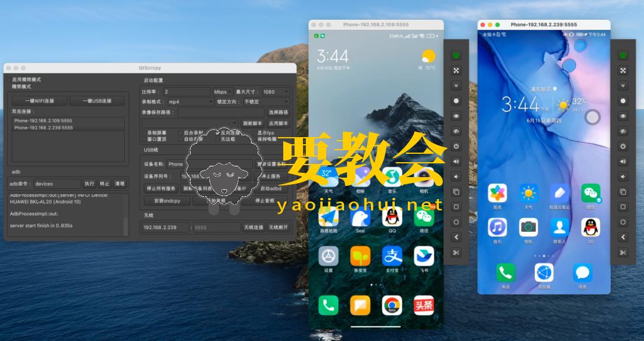This screenshot has height=341, width=644.
Task: Tick the 无边框 checkbox
Action: click(x=218, y=139)
